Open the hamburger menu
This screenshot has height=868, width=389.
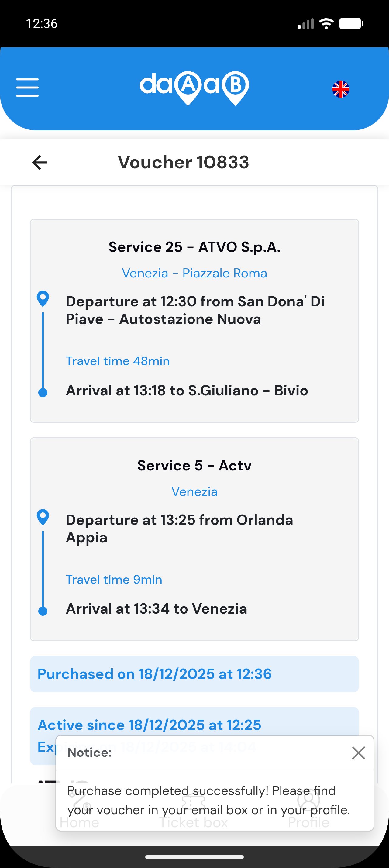tap(27, 88)
